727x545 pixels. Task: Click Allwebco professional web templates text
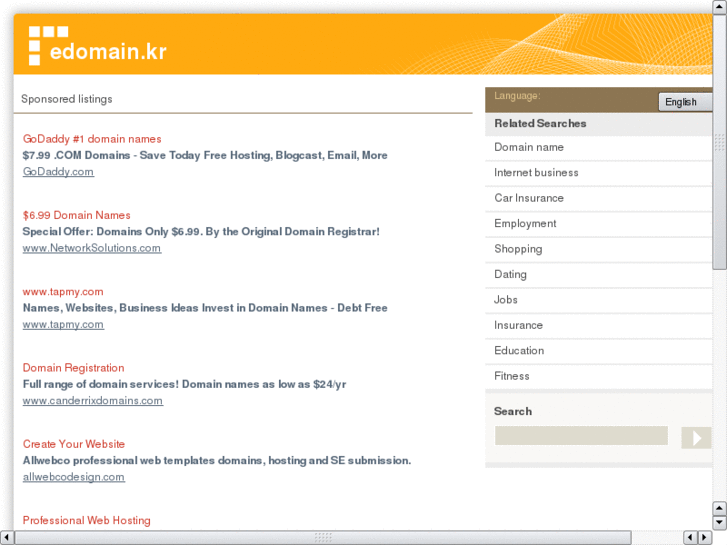[x=217, y=461]
